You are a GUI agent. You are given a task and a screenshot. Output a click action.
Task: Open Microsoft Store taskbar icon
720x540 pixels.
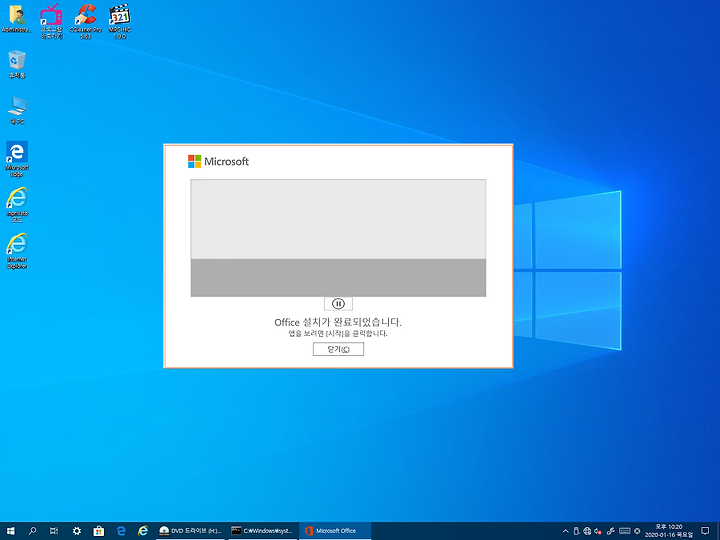pyautogui.click(x=99, y=531)
